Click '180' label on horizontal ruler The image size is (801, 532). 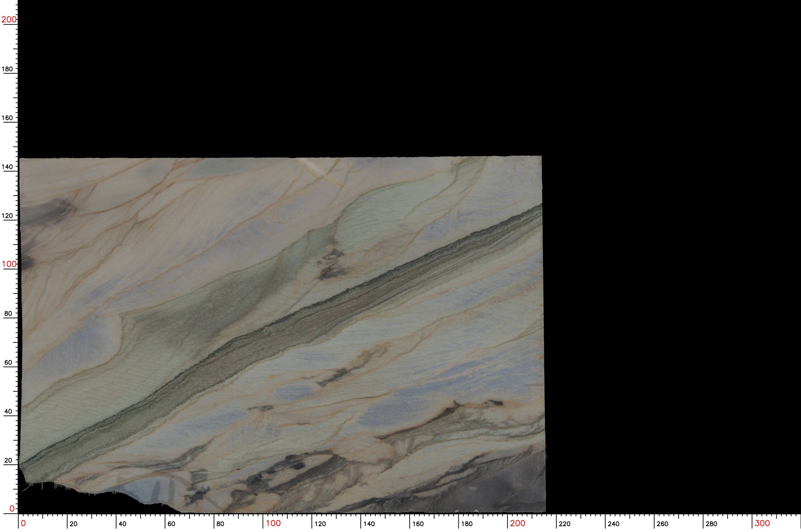click(x=467, y=524)
